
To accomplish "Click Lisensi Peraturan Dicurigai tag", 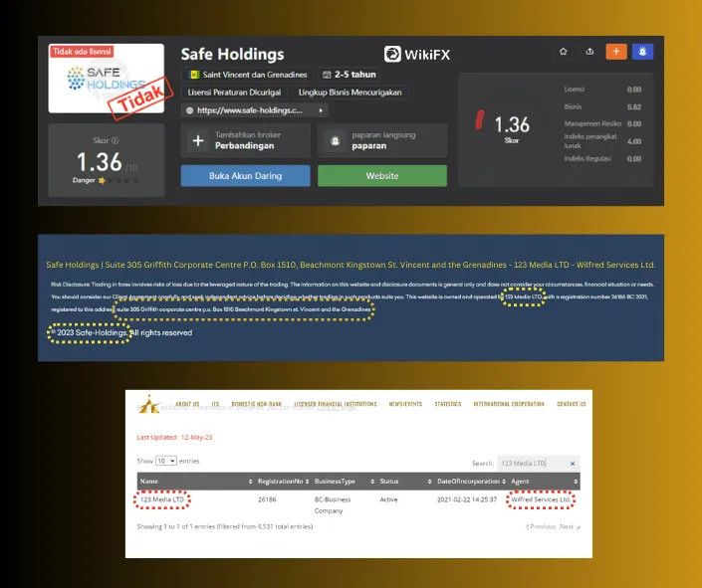I will click(x=234, y=93).
